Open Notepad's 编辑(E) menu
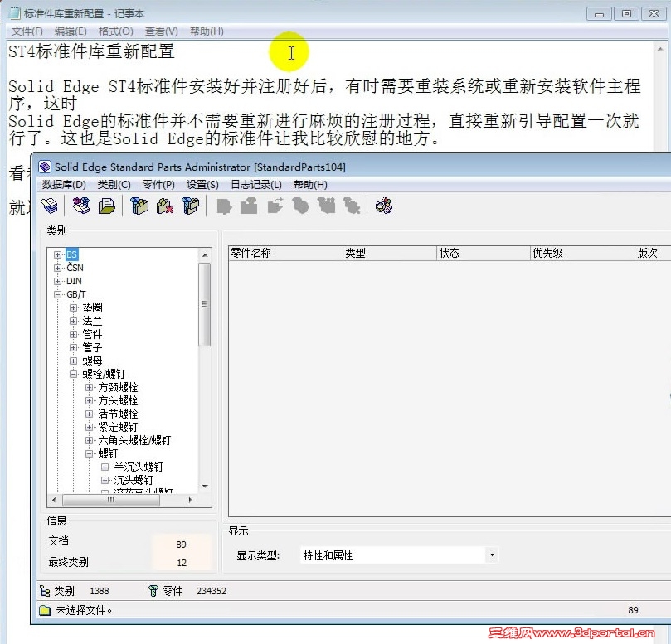 71,31
